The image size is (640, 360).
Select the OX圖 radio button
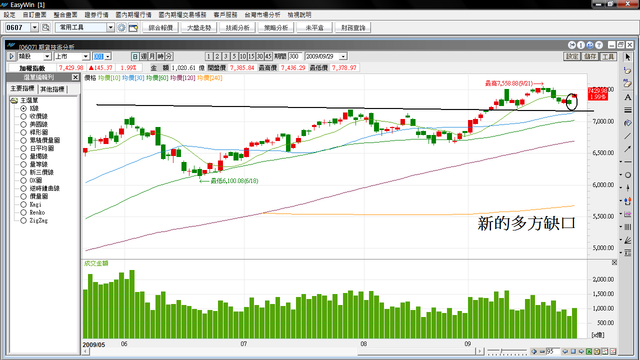pyautogui.click(x=24, y=180)
